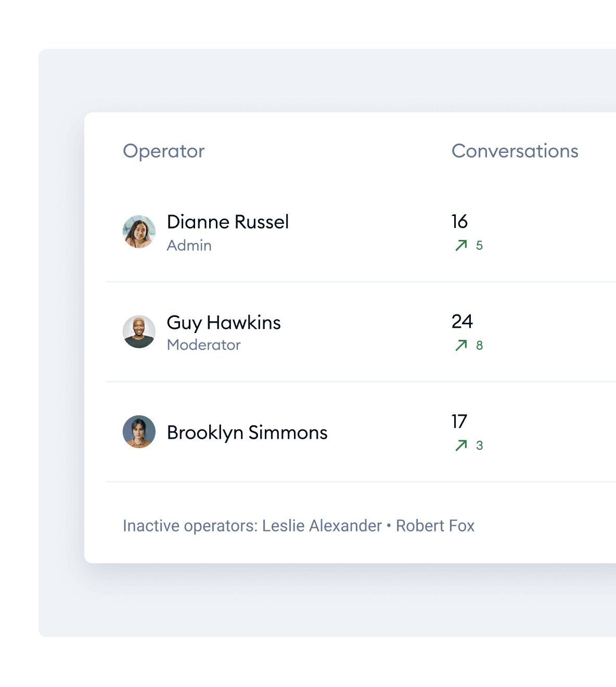Click the increase value 8 for Guy Hawkins
The image size is (616, 687).
[x=480, y=345]
